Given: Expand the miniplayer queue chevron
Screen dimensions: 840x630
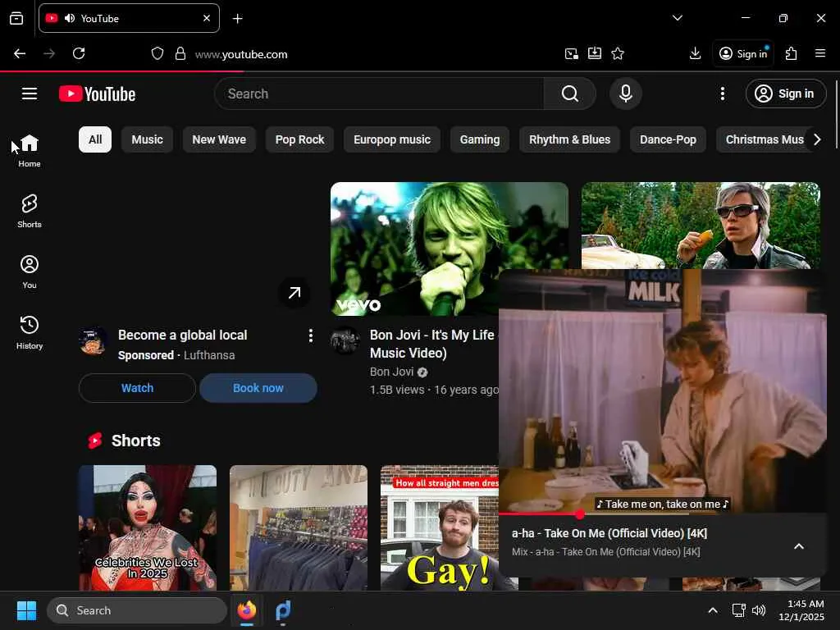Looking at the screenshot, I should click(799, 546).
